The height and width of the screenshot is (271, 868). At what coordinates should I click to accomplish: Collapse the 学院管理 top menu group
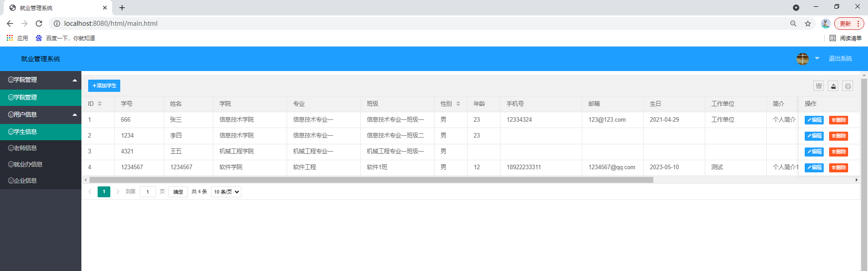click(x=41, y=80)
